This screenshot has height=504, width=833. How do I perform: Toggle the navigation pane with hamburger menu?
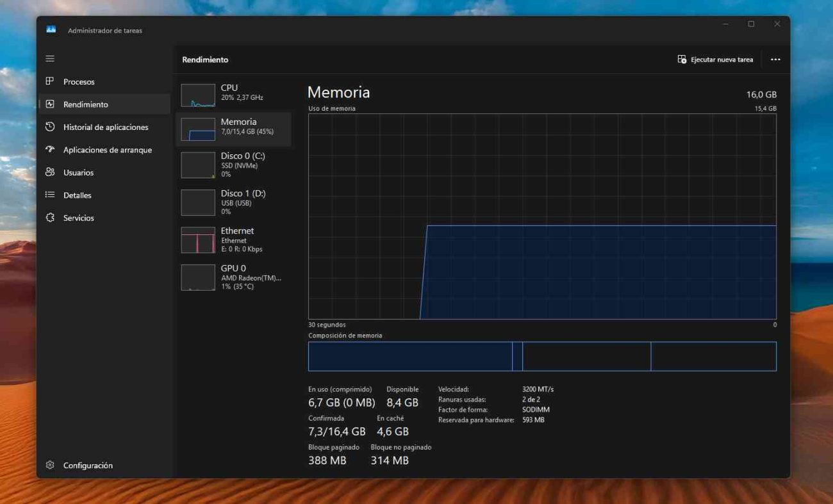click(x=49, y=58)
